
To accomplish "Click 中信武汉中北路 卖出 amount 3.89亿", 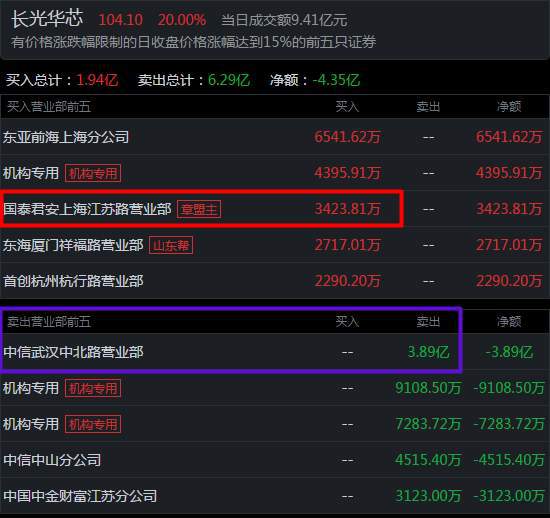I will pyautogui.click(x=428, y=352).
